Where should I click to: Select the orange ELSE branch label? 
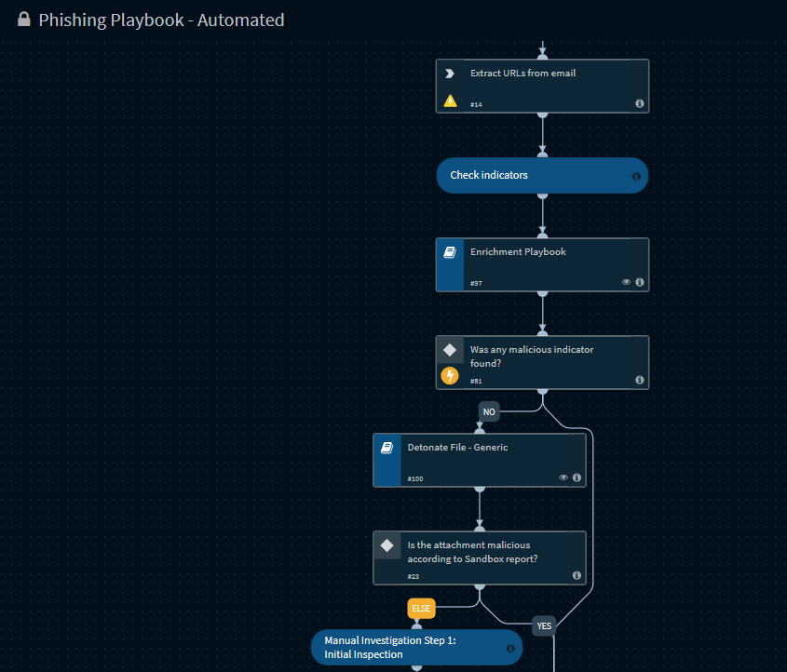(x=421, y=609)
